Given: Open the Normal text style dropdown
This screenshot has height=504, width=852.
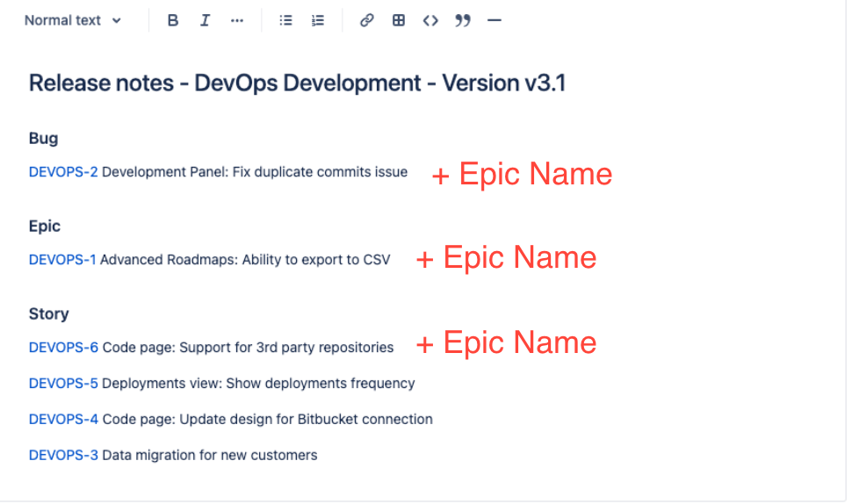Looking at the screenshot, I should [x=72, y=21].
